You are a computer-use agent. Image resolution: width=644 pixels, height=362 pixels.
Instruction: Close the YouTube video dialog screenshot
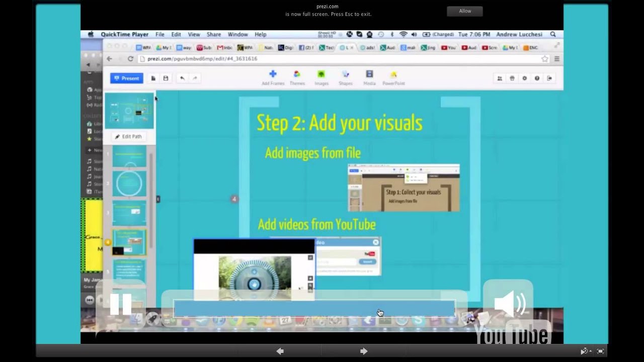click(375, 242)
